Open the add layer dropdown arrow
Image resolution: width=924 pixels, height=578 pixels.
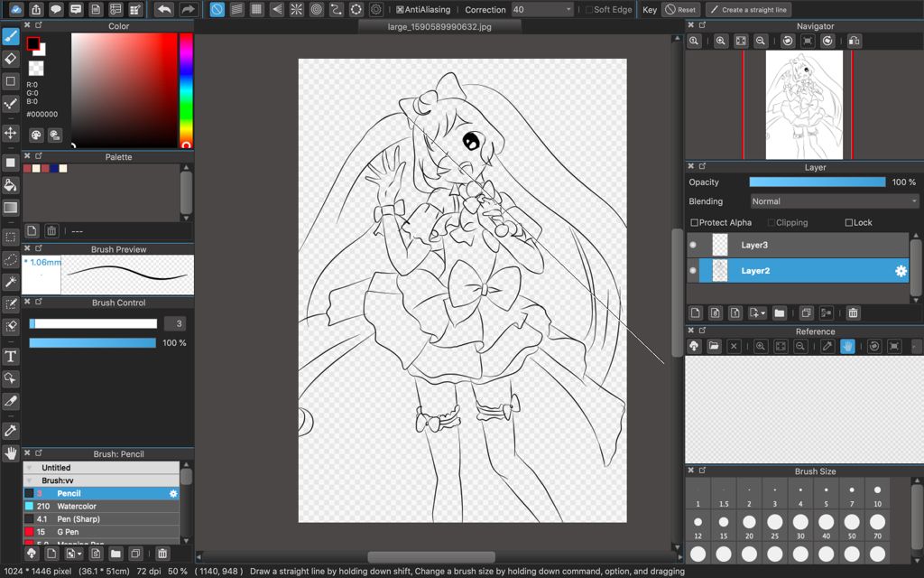(x=763, y=313)
